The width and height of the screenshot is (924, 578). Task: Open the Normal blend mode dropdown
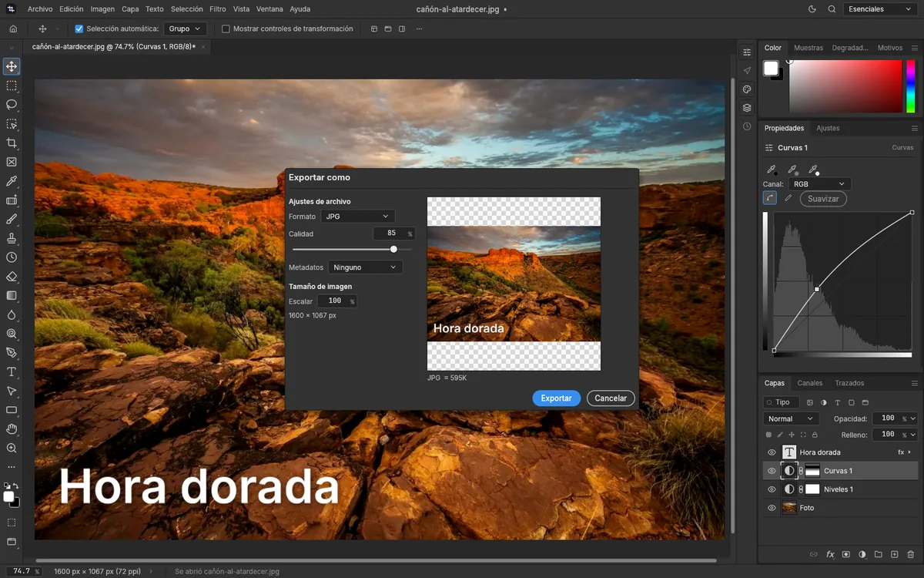pos(791,418)
